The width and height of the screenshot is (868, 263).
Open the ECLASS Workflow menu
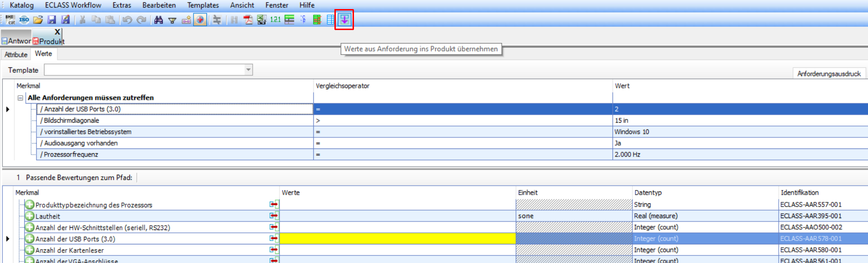coord(73,5)
